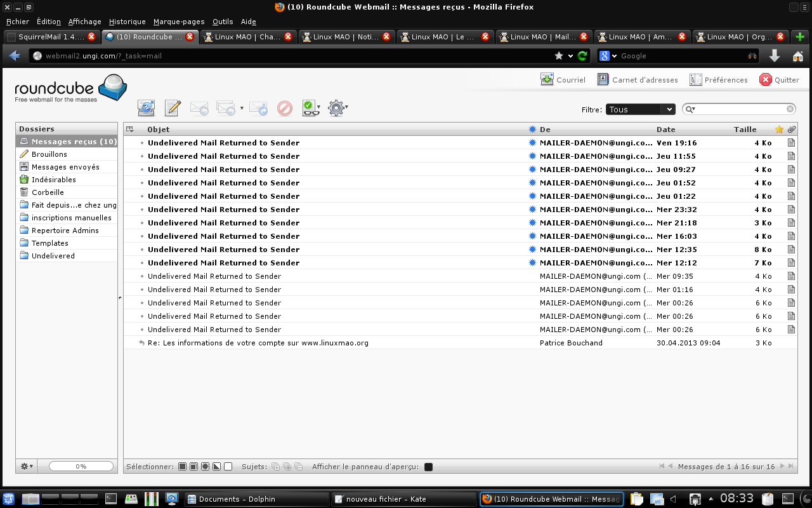Screen dimensions: 812x508
Task: Sort messages by the Date column
Action: (x=666, y=130)
